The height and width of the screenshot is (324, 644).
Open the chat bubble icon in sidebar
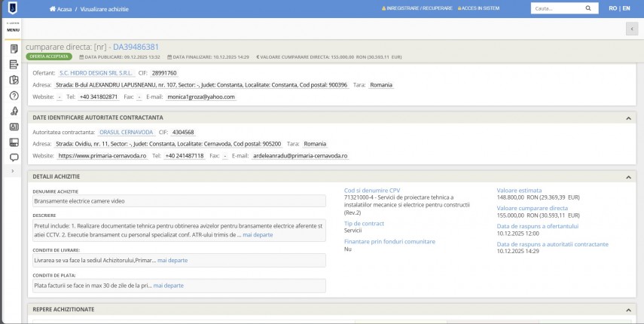pyautogui.click(x=14, y=157)
